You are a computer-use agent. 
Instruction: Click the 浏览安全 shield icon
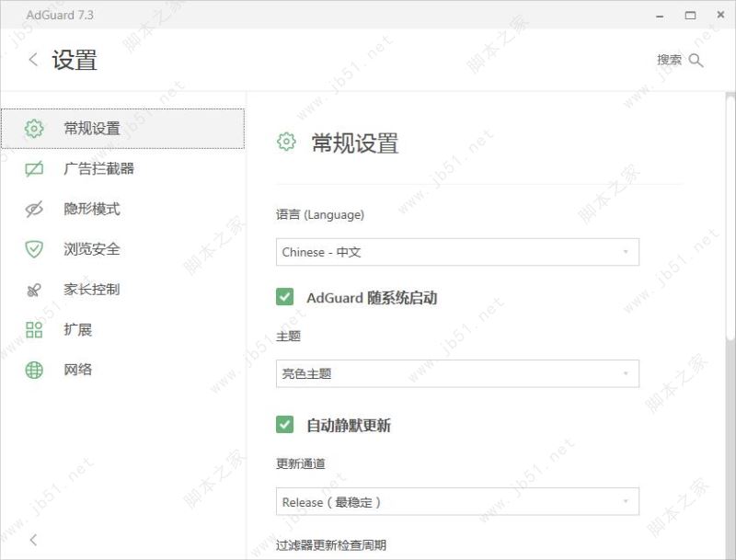click(x=34, y=249)
